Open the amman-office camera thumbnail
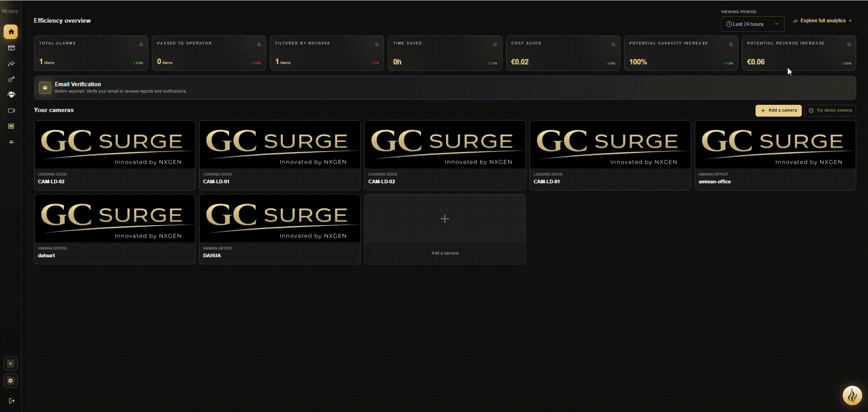The image size is (868, 412). click(775, 145)
